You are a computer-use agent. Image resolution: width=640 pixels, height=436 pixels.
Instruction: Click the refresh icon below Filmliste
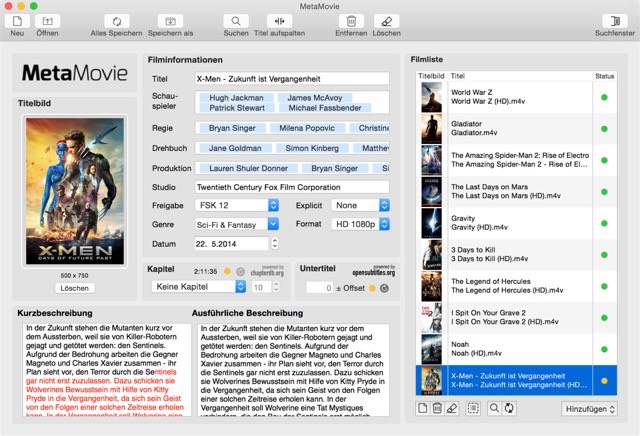click(509, 408)
